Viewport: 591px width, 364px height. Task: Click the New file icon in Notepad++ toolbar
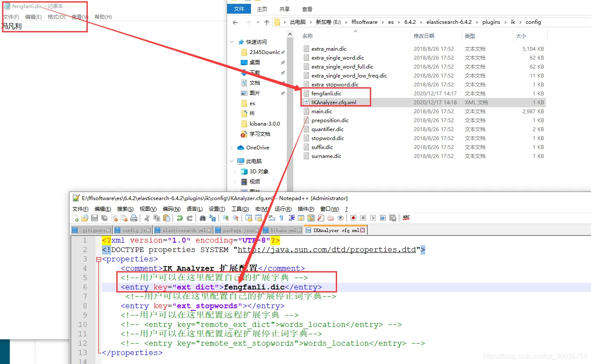75,218
